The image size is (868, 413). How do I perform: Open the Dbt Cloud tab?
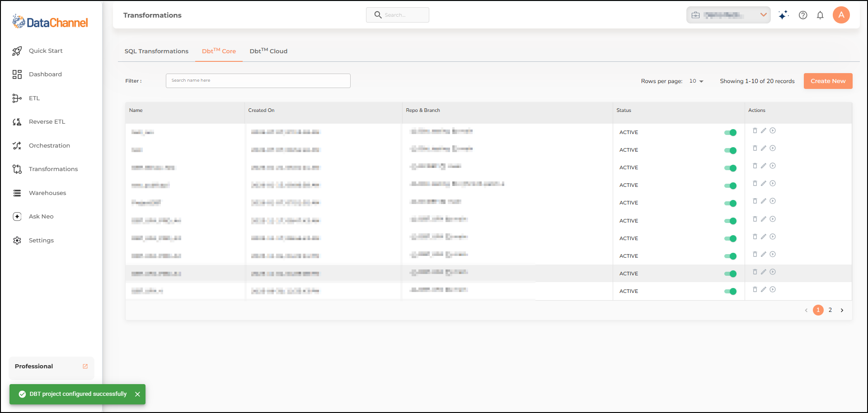[x=268, y=51]
